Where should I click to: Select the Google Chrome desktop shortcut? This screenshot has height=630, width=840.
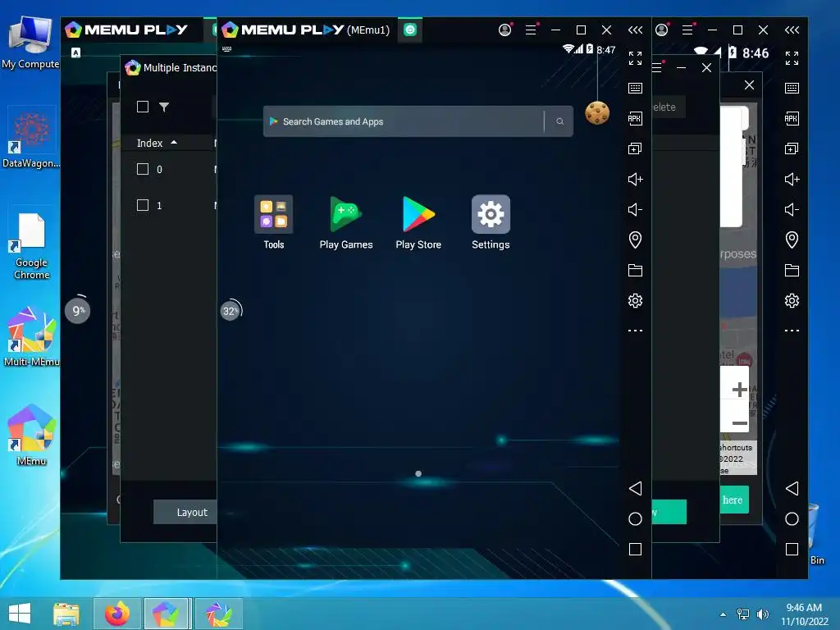coord(32,246)
